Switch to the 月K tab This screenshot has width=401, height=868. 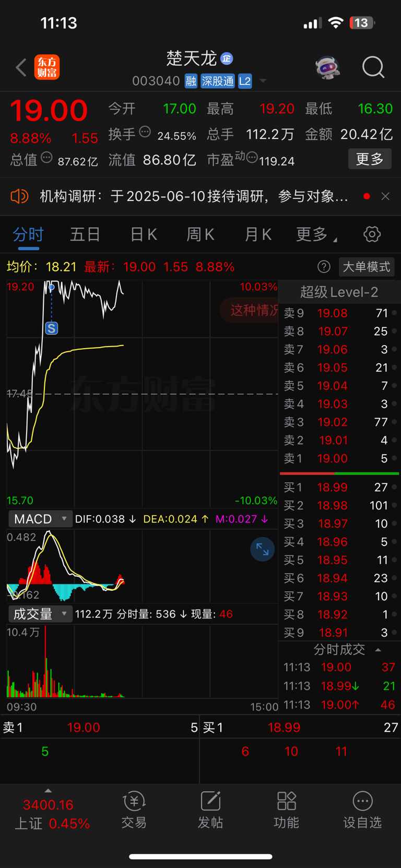pyautogui.click(x=258, y=234)
